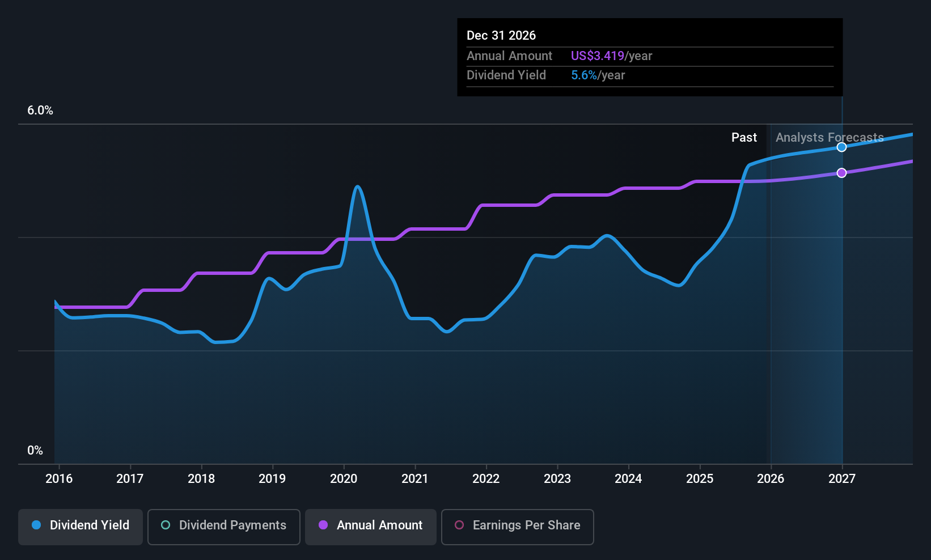The image size is (931, 560).
Task: Click the 5.6%/year dividend yield value
Action: (598, 75)
